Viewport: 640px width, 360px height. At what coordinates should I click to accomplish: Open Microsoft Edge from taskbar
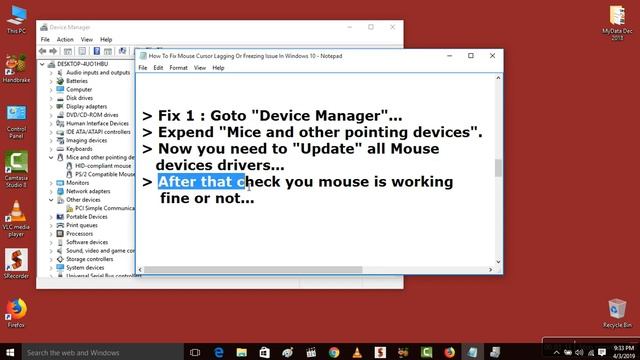pyautogui.click(x=218, y=352)
